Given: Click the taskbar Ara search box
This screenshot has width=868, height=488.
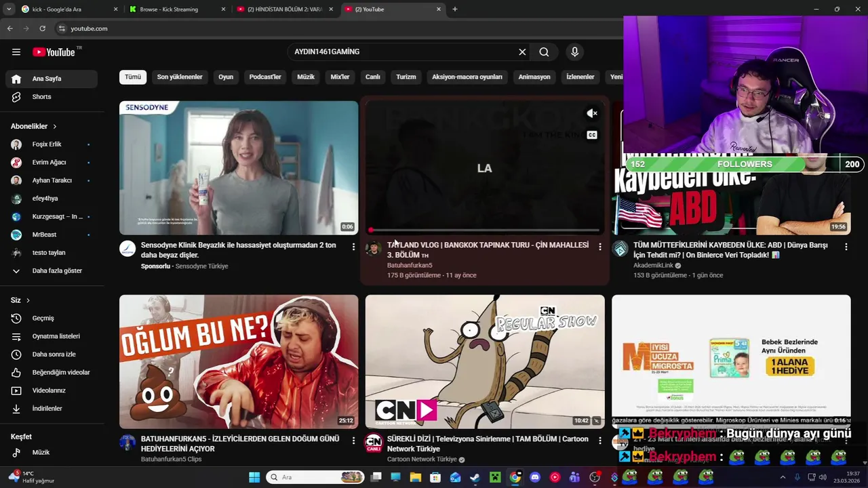Looking at the screenshot, I should coord(315,477).
